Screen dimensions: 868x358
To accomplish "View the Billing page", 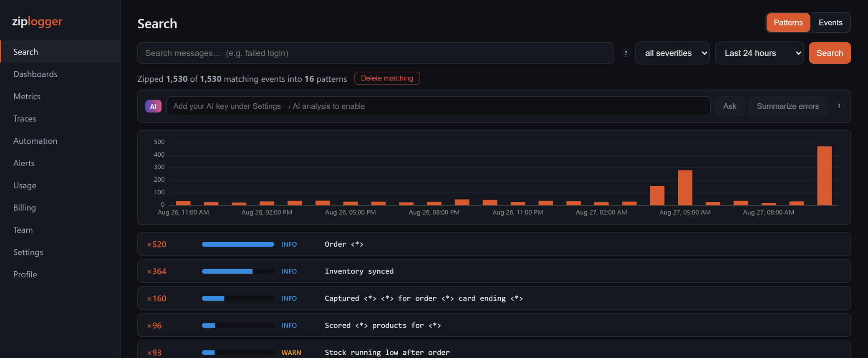I will (x=60, y=208).
